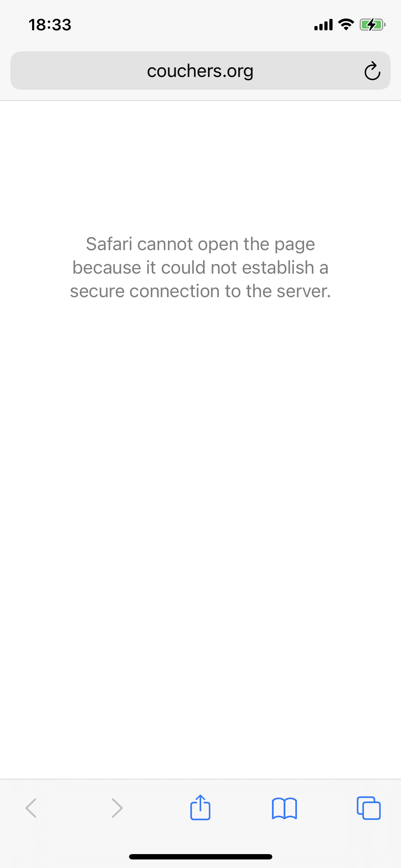Image resolution: width=401 pixels, height=868 pixels.
Task: Open the Share sheet icon
Action: coord(200,807)
